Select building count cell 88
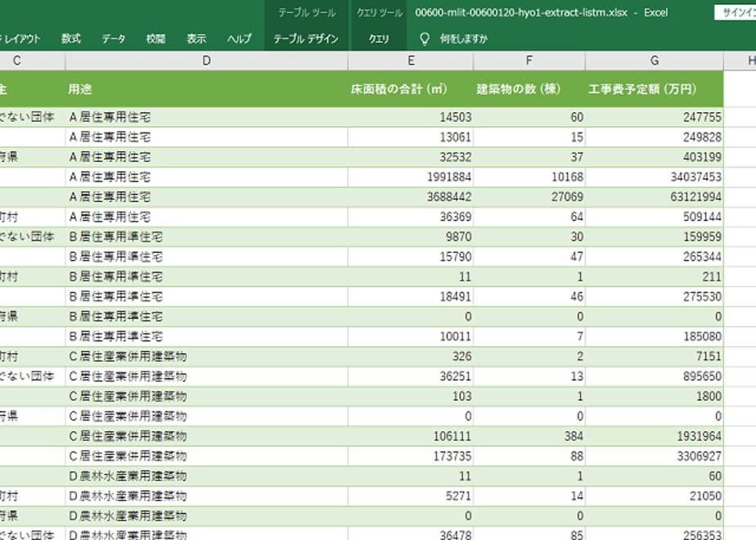Image resolution: width=756 pixels, height=540 pixels. 529,456
